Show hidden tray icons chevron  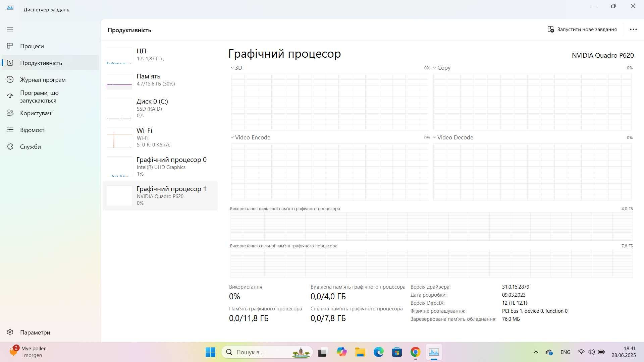[x=536, y=352]
